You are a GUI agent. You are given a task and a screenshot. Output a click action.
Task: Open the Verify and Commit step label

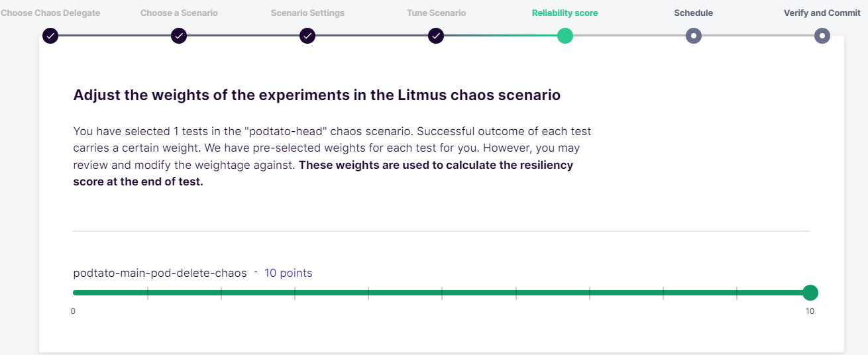pos(822,13)
